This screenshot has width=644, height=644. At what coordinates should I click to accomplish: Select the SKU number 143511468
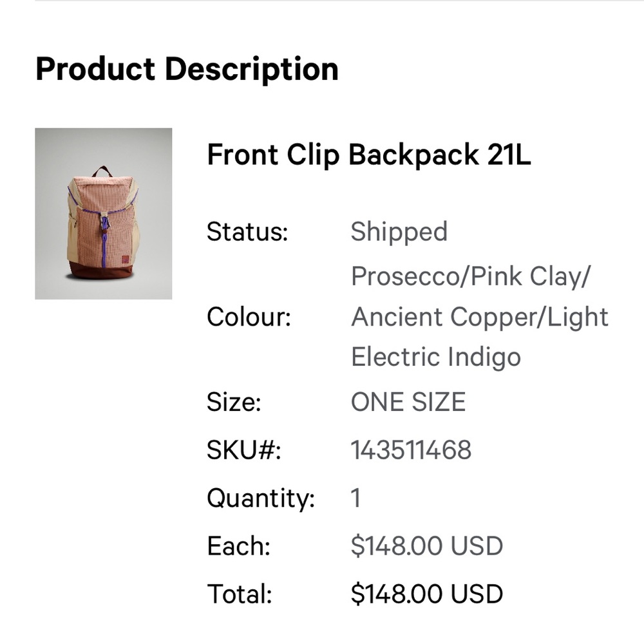pyautogui.click(x=411, y=450)
